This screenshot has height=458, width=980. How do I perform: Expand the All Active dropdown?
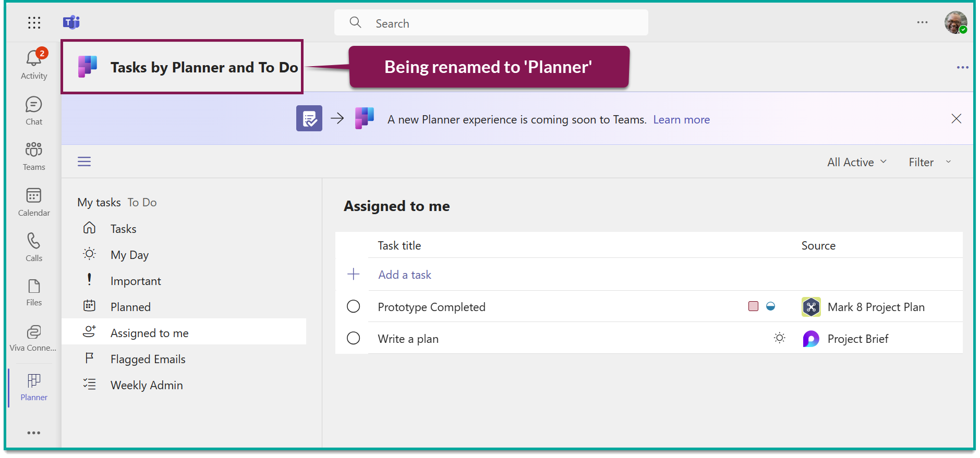coord(857,162)
